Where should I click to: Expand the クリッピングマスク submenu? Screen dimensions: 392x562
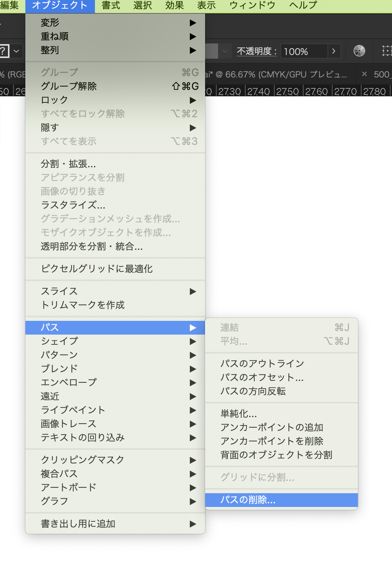coord(115,460)
